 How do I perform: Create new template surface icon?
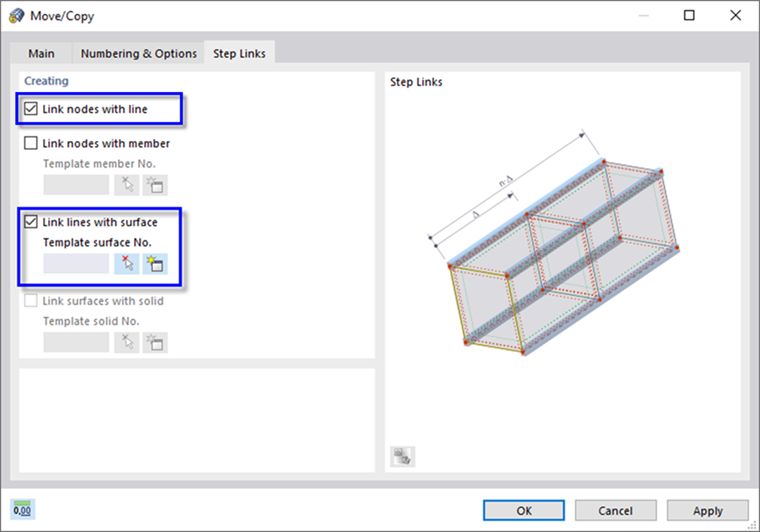(155, 264)
